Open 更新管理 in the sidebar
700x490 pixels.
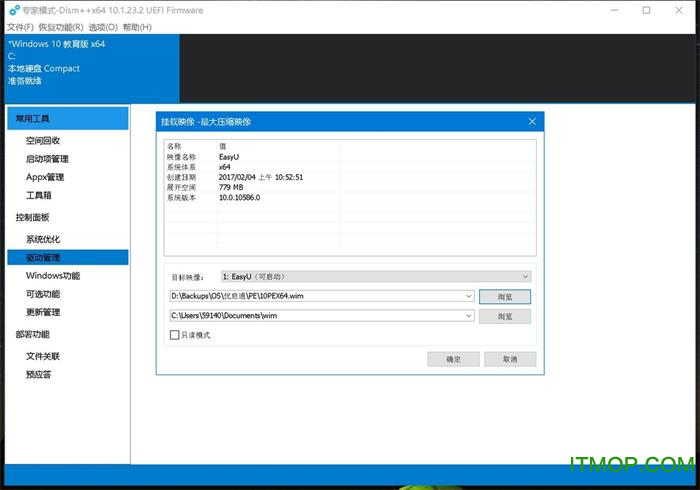click(x=43, y=312)
